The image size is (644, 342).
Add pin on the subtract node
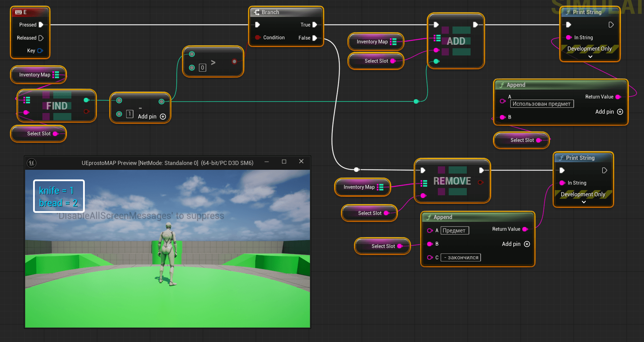(163, 117)
